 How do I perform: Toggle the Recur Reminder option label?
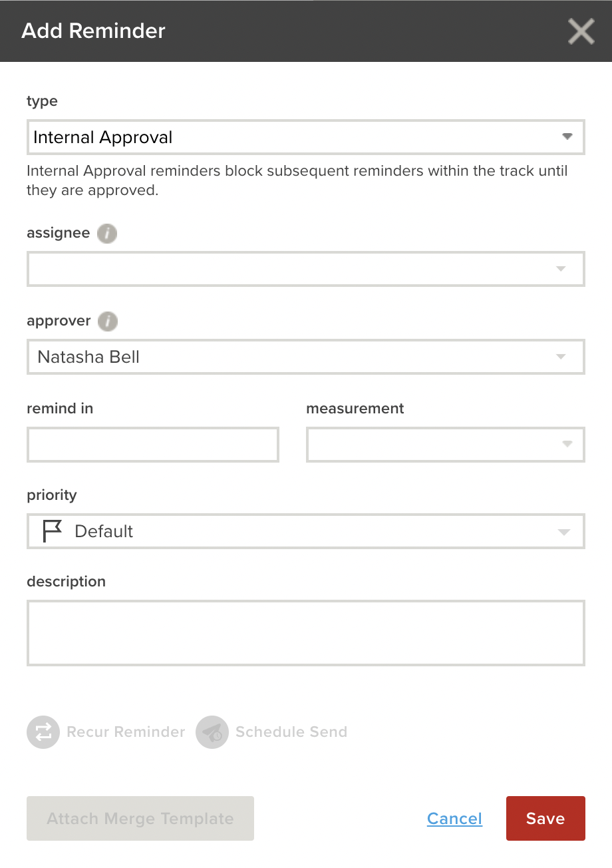click(126, 732)
